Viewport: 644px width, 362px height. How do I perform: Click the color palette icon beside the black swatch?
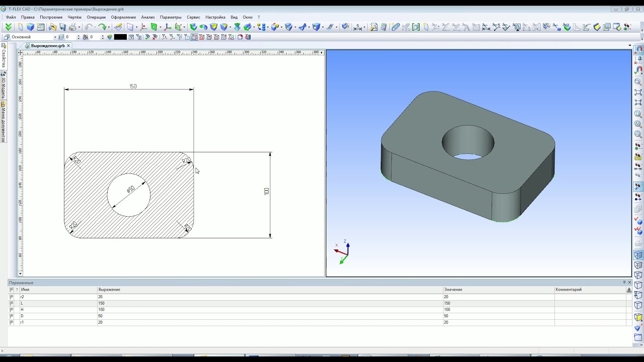click(110, 37)
